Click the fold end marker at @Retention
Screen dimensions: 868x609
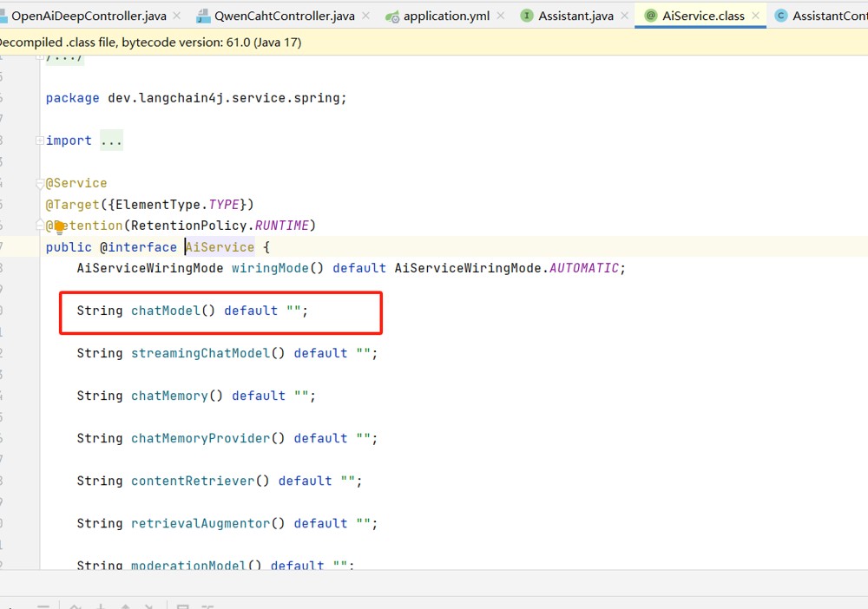pos(40,226)
